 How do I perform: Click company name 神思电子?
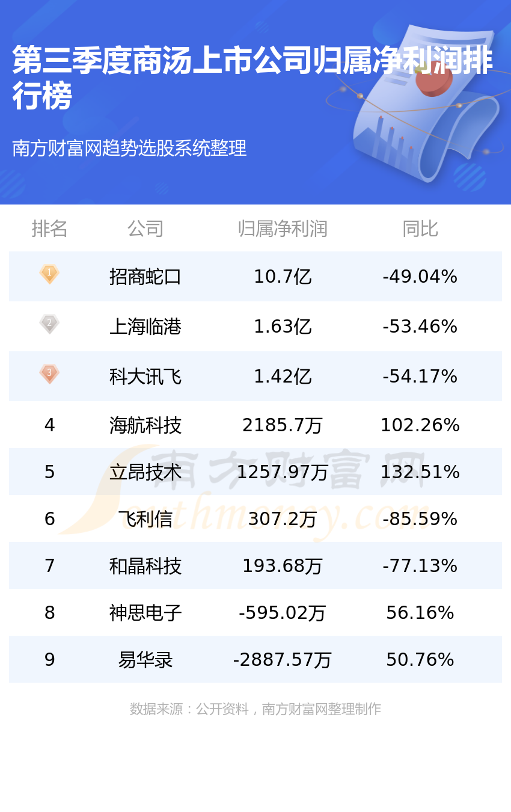point(145,613)
